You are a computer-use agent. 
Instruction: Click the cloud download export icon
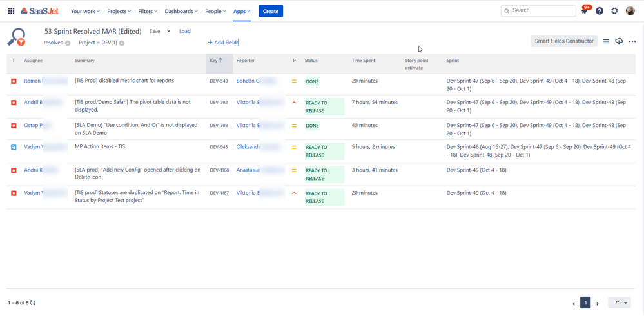click(619, 41)
